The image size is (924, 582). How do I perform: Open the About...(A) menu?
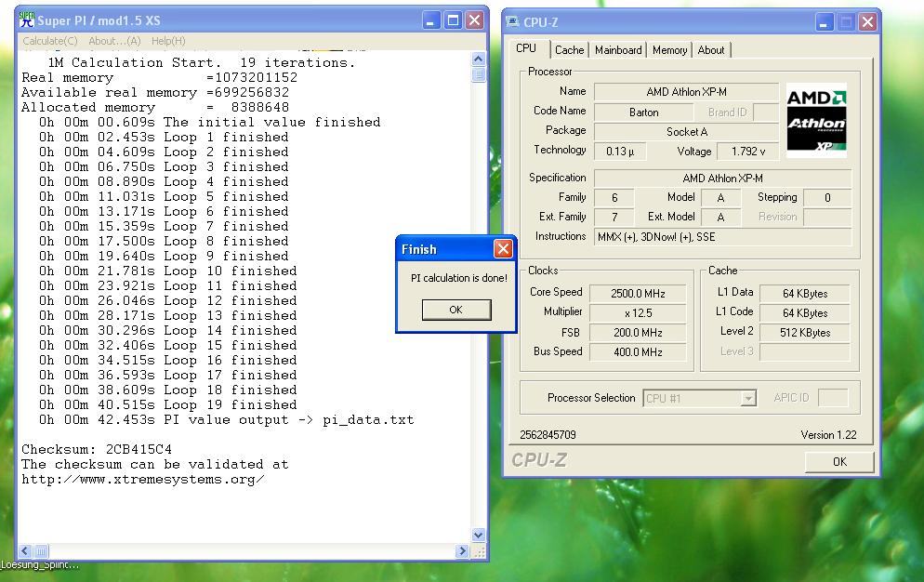coord(114,41)
